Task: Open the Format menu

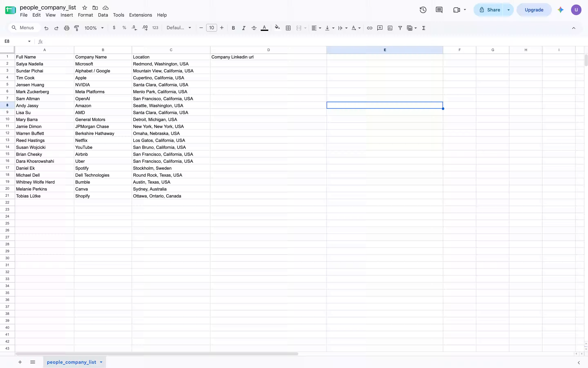Action: [x=85, y=15]
